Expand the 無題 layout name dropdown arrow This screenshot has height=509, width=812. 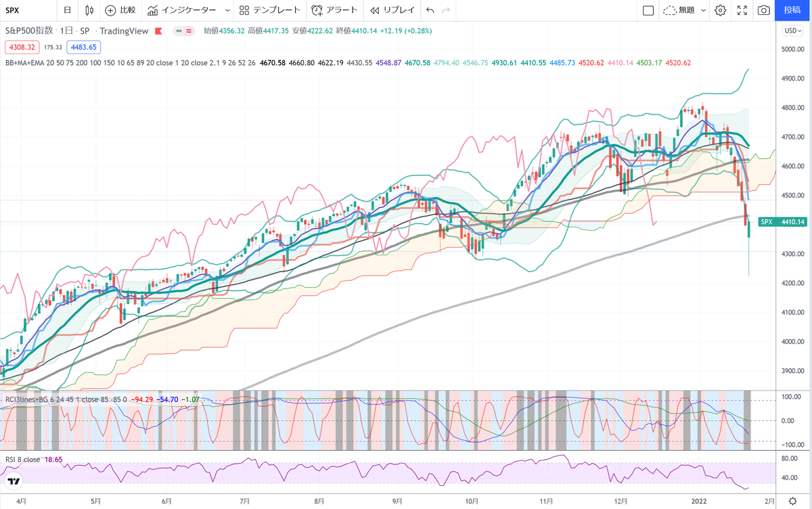(x=703, y=10)
